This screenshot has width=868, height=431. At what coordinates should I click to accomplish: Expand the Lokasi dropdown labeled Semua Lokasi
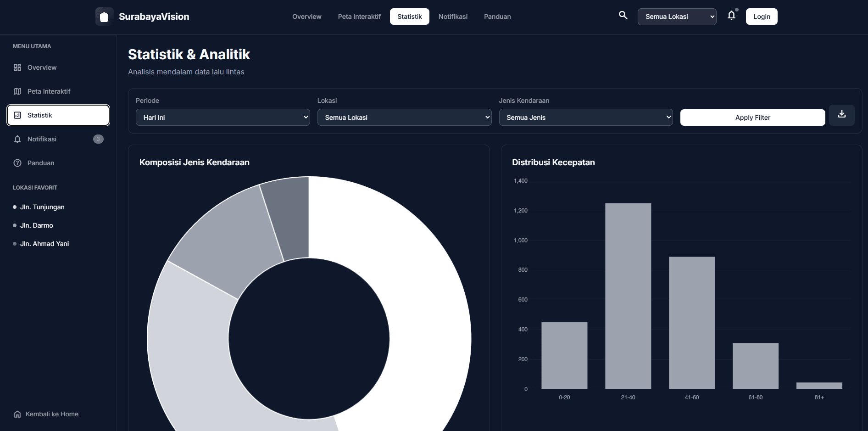coord(404,117)
